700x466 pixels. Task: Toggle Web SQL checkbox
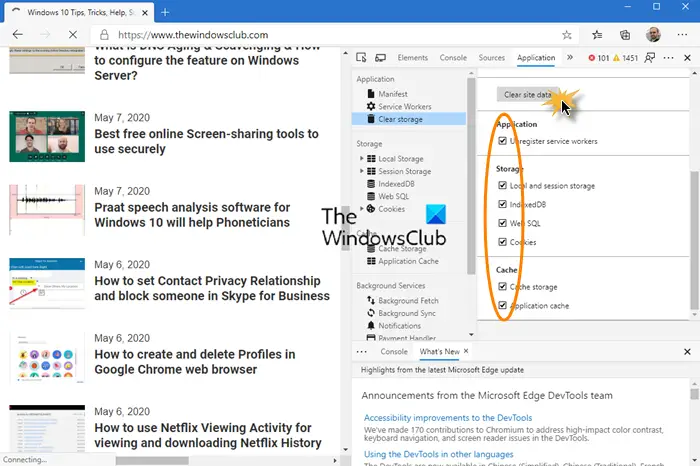point(502,223)
